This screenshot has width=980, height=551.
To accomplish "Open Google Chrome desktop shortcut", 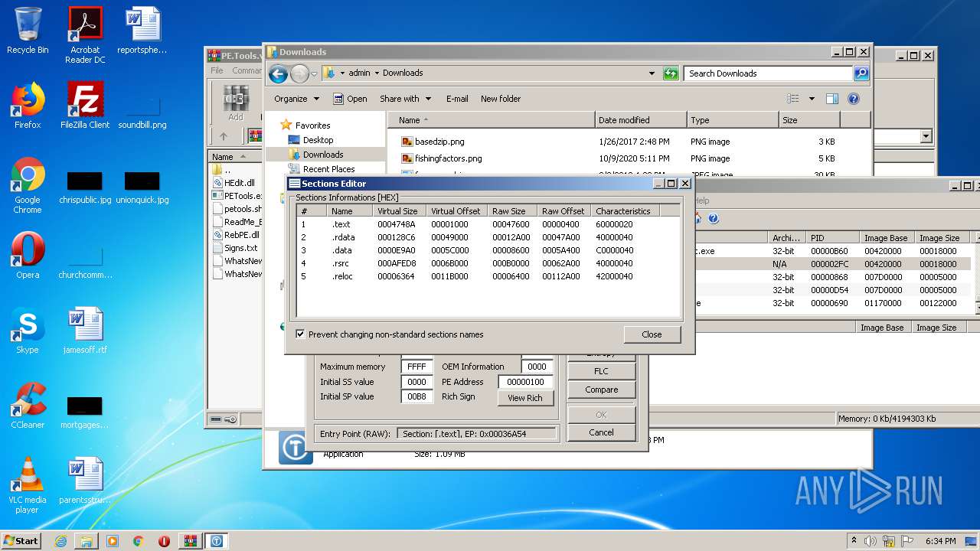I will point(28,185).
